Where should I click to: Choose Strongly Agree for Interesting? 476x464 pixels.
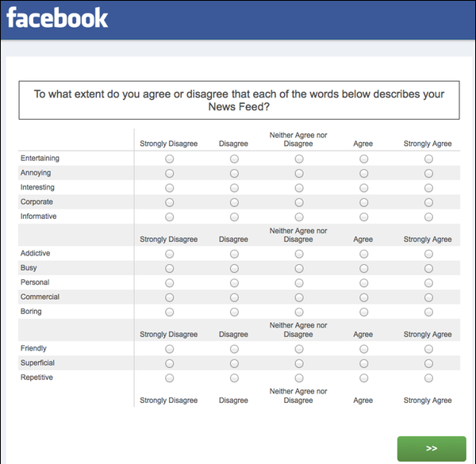[428, 188]
